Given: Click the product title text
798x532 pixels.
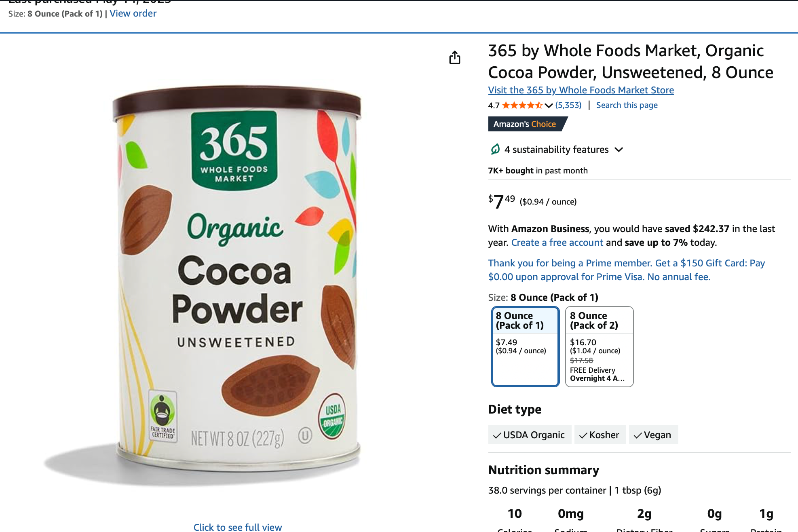Looking at the screenshot, I should 631,61.
